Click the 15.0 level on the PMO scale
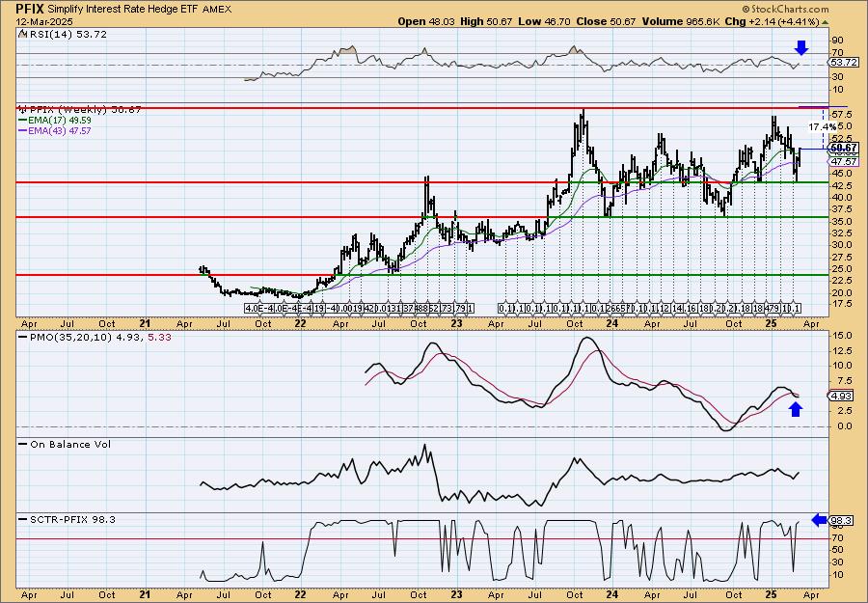Image resolution: width=868 pixels, height=603 pixels. pos(841,336)
